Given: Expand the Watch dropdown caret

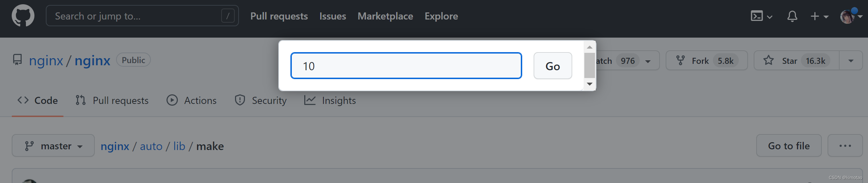Looking at the screenshot, I should click(x=648, y=61).
